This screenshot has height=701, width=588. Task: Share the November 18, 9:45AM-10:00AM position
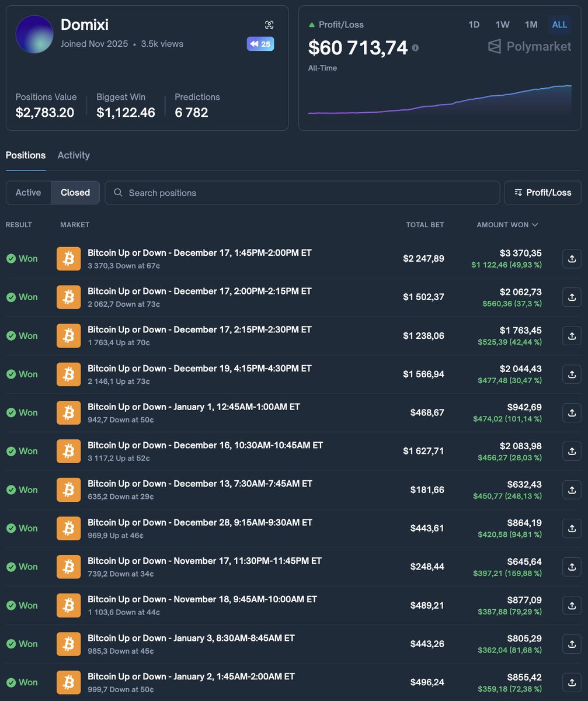coord(572,606)
